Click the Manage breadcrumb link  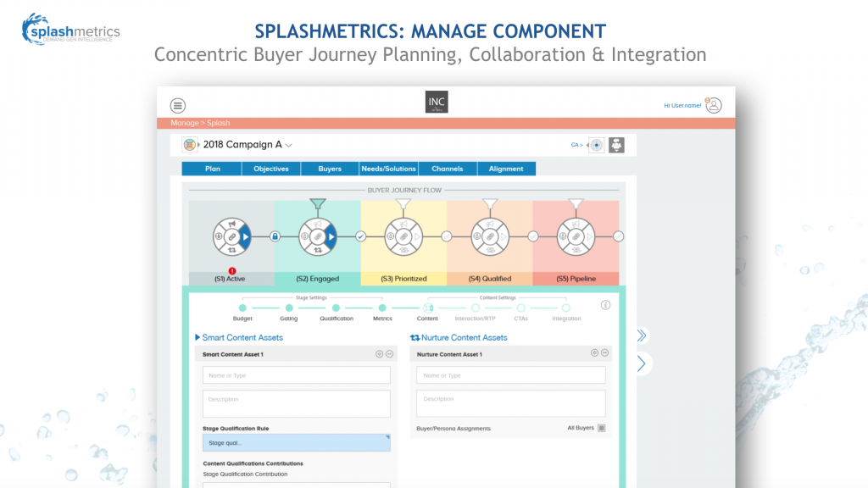[184, 123]
